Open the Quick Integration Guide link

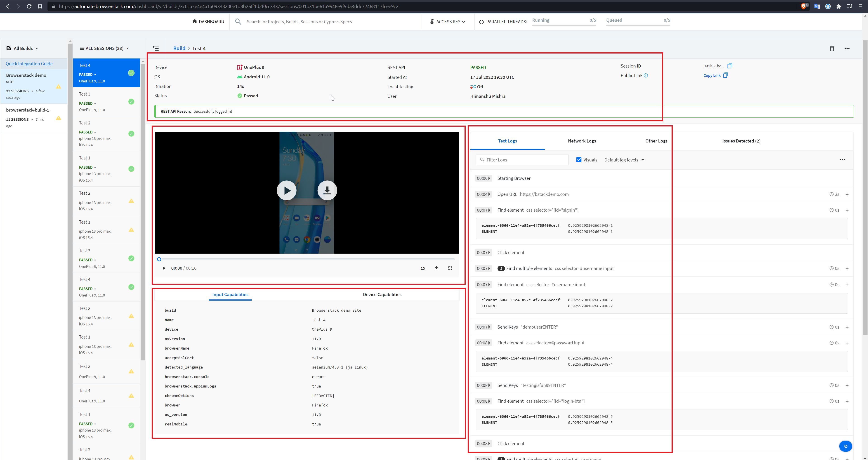tap(29, 64)
